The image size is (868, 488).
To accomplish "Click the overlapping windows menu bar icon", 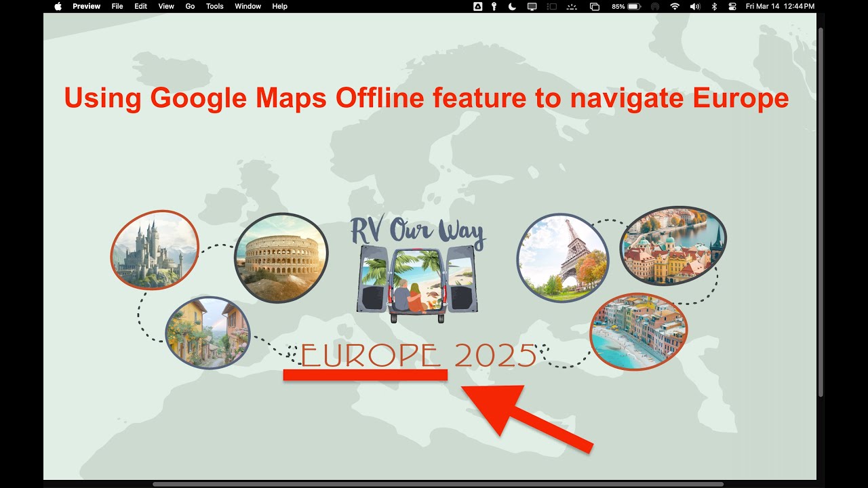I will coord(595,6).
